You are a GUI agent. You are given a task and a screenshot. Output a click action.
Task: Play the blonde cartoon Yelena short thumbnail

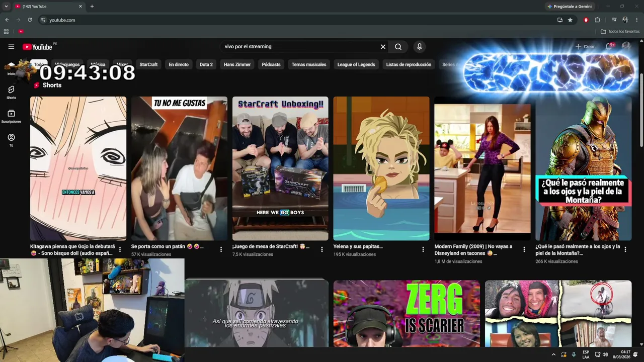pos(381,168)
